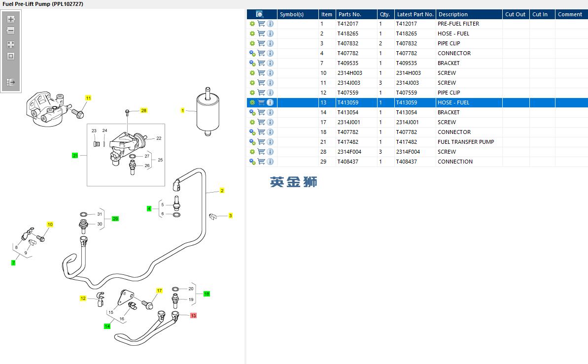Open info for item 18 CONNECTOR row

coord(270,132)
